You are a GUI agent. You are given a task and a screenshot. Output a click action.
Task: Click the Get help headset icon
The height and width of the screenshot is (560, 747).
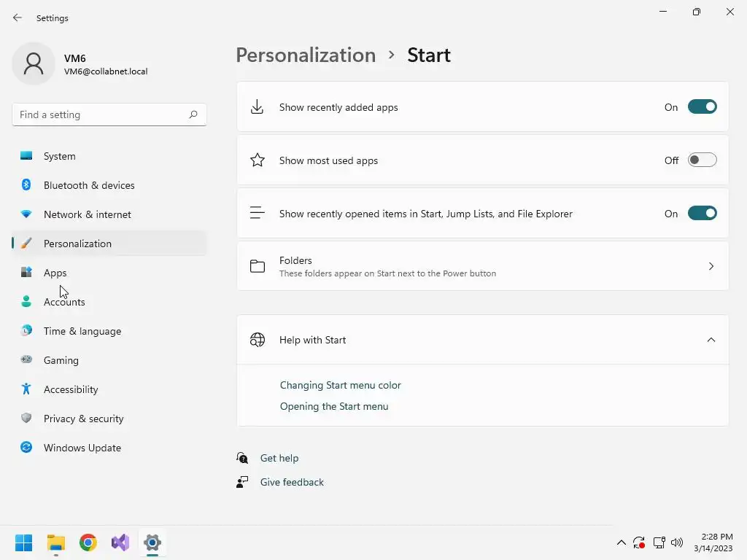tap(242, 458)
